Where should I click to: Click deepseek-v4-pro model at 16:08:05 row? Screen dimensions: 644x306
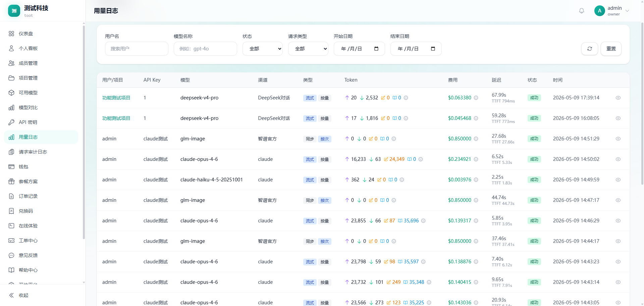coord(199,118)
